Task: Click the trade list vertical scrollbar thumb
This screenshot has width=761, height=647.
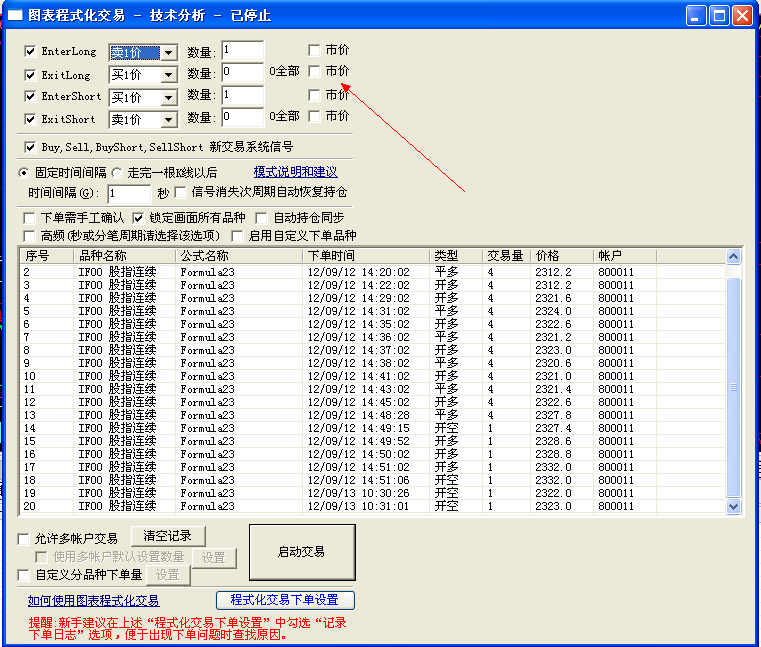Action: pos(733,387)
